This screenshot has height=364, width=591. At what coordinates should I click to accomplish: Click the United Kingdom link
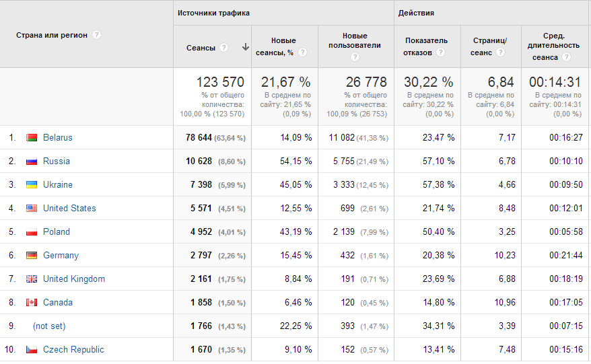click(x=73, y=279)
